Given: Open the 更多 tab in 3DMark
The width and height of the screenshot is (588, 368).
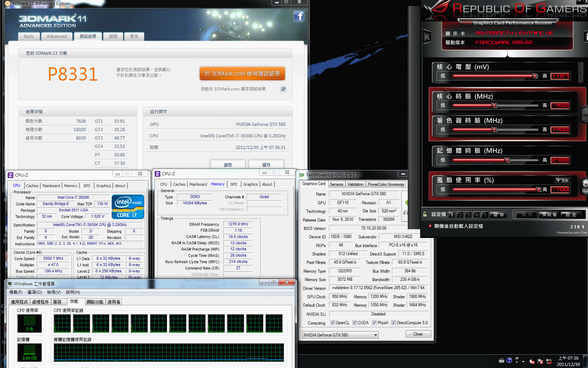Looking at the screenshot, I should coord(134,36).
